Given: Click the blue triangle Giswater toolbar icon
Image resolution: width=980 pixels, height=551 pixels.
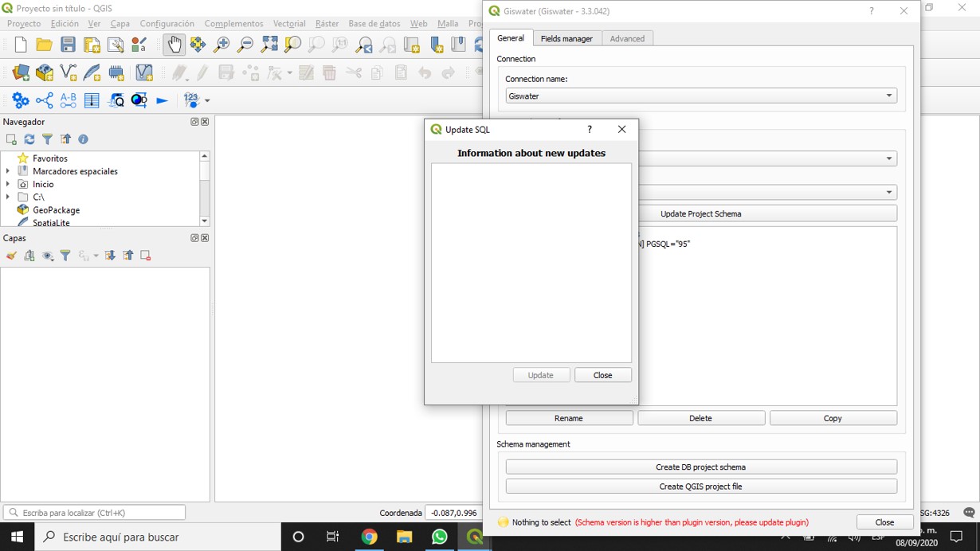Looking at the screenshot, I should click(x=162, y=100).
